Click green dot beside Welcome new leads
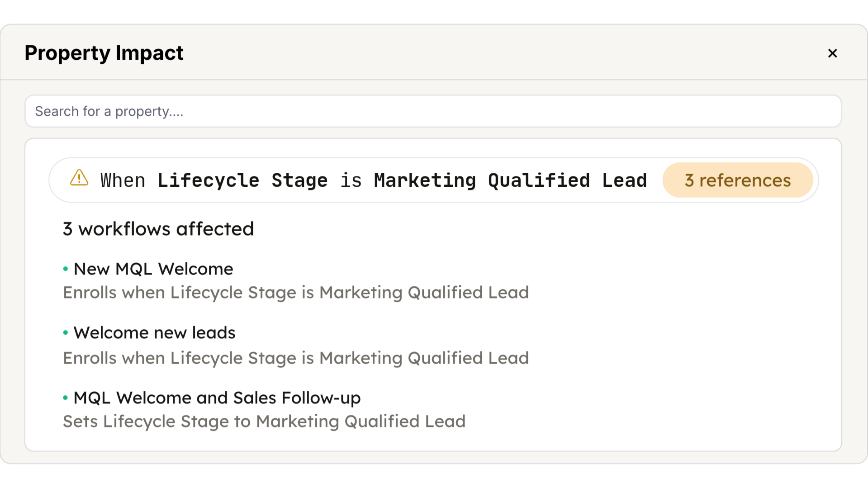The image size is (868, 488). pyautogui.click(x=66, y=333)
